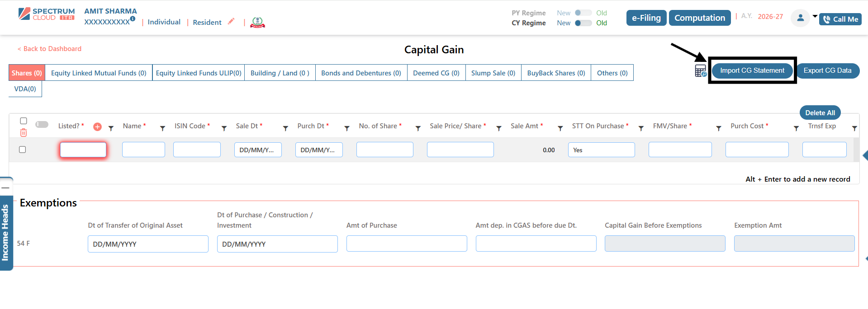
Task: Toggle the PY Regime New/Old switch
Action: pyautogui.click(x=583, y=13)
